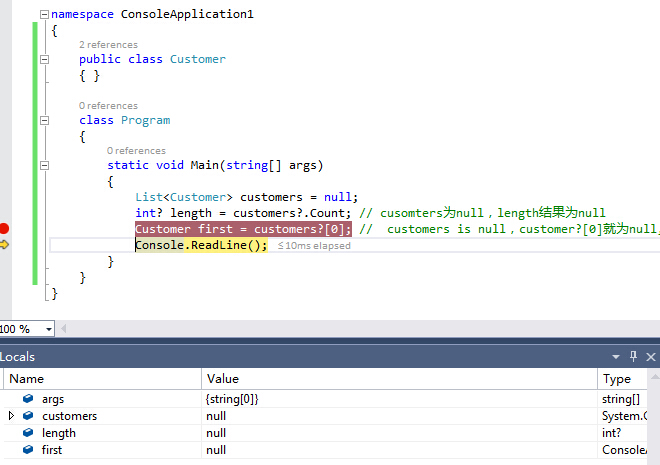Click the "≤10ms elapsed" PerfTip
The width and height of the screenshot is (660, 465).
314,246
